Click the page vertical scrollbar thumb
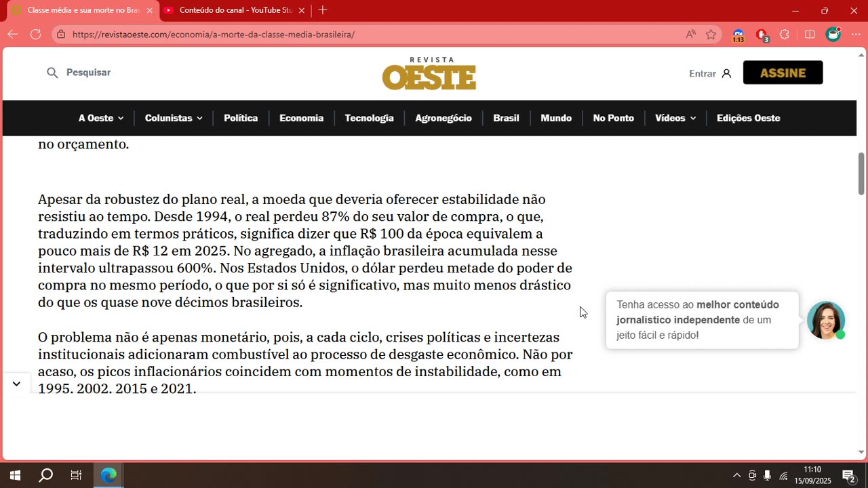 point(862,174)
